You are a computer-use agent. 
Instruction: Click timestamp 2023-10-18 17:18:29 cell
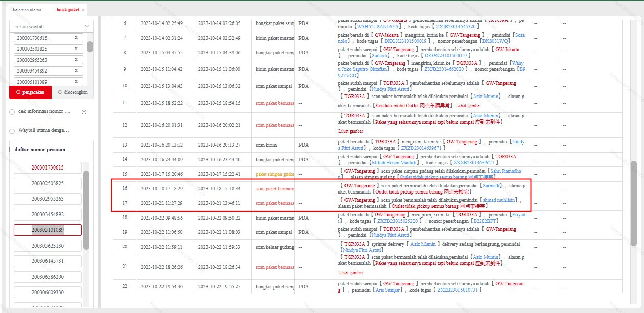(x=162, y=189)
